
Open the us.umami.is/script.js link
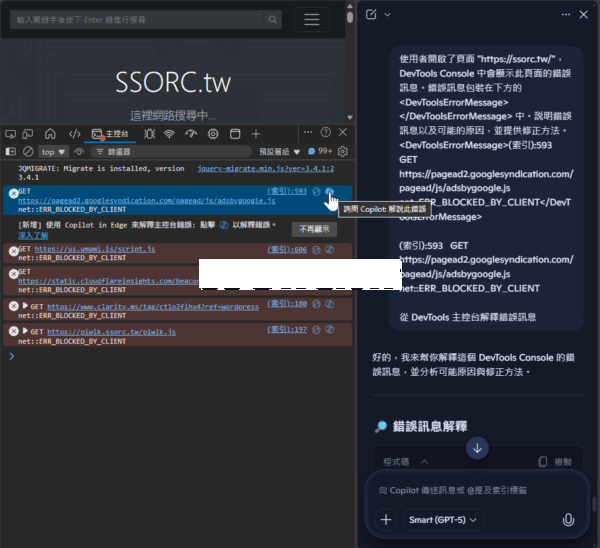coord(95,249)
